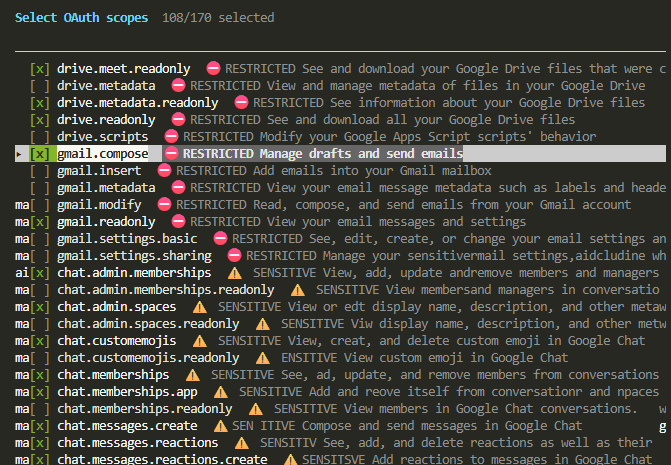The height and width of the screenshot is (465, 671).
Task: Click the red restricted icon for drive.metadata
Action: pyautogui.click(x=179, y=86)
